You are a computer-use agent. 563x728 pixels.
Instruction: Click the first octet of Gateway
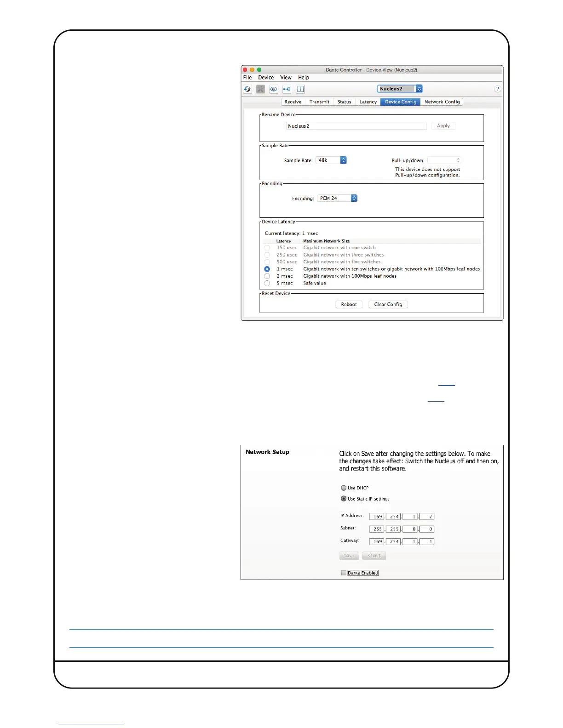click(377, 541)
